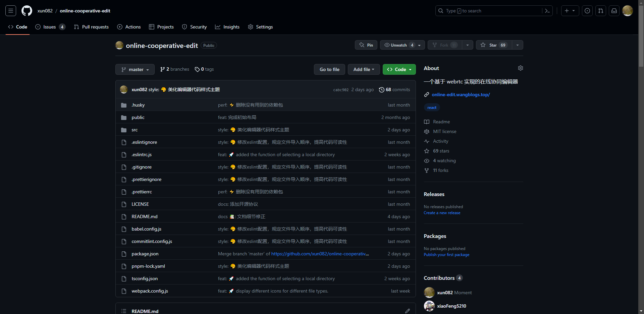Screen dimensions: 644x314
Task: Open the green Code dropdown
Action: pyautogui.click(x=399, y=69)
